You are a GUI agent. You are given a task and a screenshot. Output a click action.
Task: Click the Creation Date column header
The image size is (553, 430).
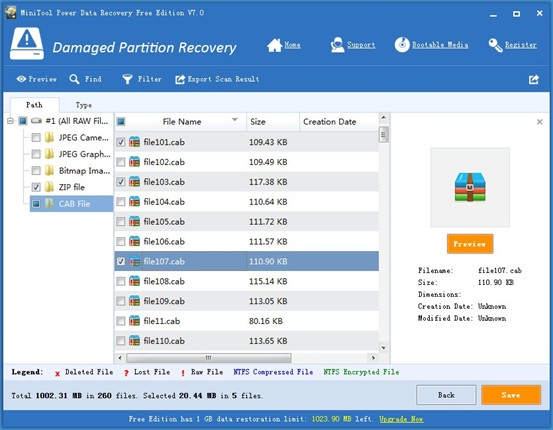(339, 122)
